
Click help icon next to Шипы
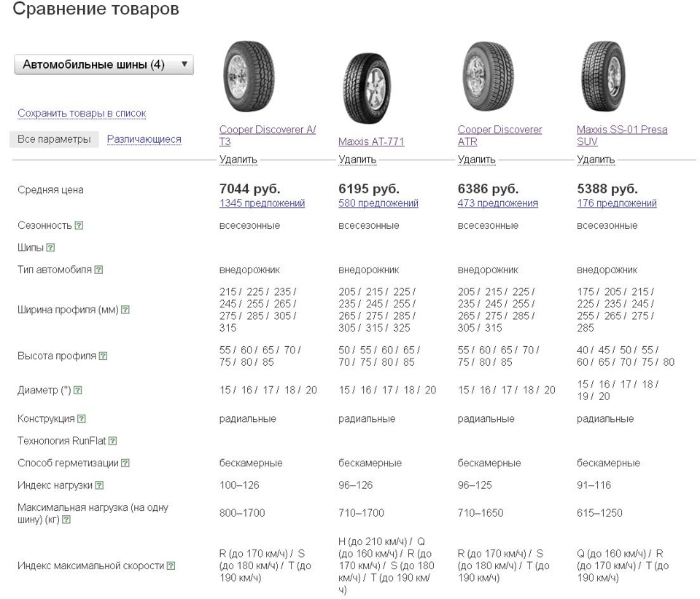pos(50,248)
